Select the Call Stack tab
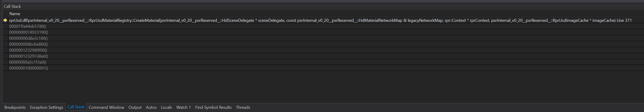Viewport: 644px width, 112px height. pos(76,107)
